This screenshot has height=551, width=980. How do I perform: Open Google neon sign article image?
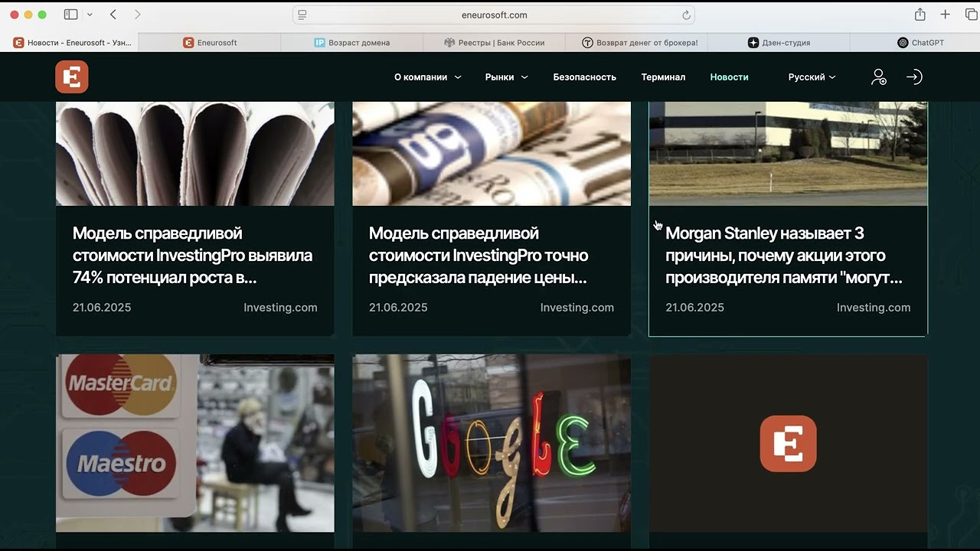click(x=492, y=443)
